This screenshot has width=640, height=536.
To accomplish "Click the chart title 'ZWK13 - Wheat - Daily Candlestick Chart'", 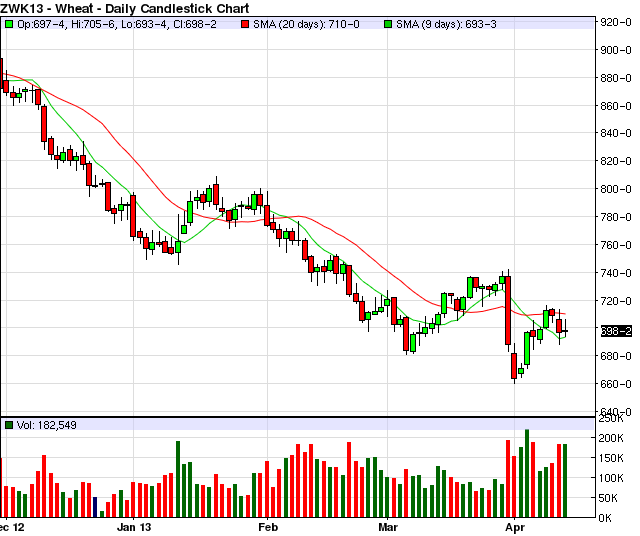I will [x=124, y=8].
